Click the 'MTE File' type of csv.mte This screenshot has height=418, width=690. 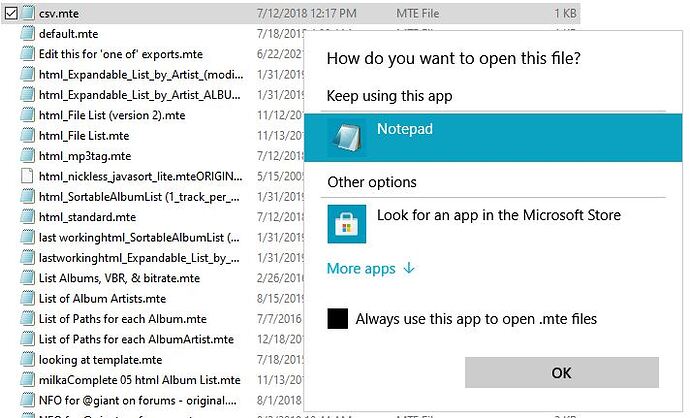pyautogui.click(x=418, y=14)
